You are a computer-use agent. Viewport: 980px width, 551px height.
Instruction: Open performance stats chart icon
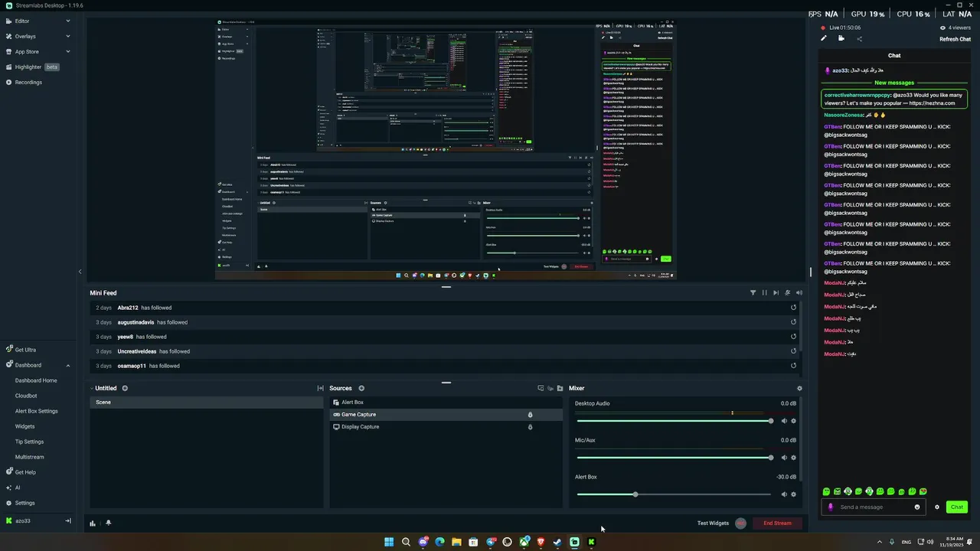coord(93,523)
